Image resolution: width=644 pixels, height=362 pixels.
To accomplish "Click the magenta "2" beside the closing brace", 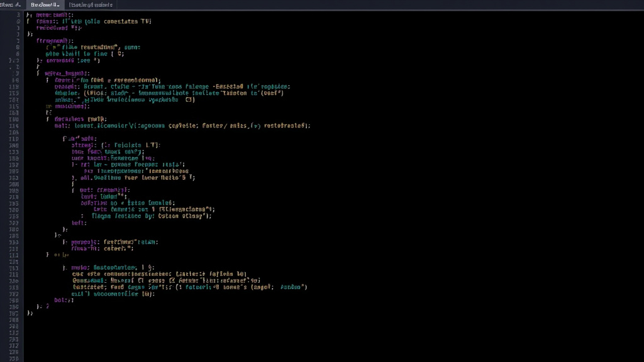I will pyautogui.click(x=47, y=306).
